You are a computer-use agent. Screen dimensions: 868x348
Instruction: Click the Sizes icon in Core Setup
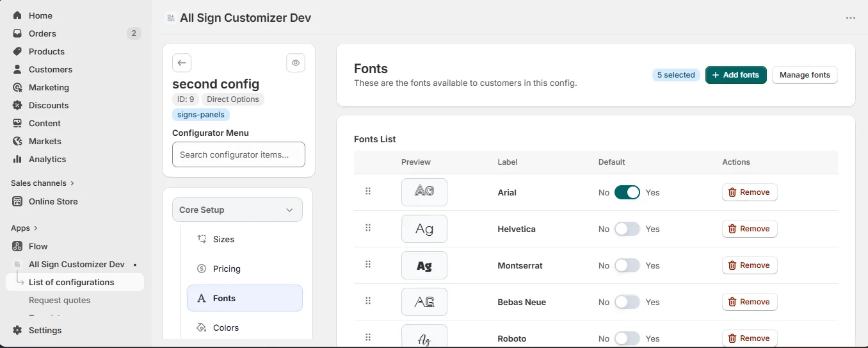pos(202,239)
